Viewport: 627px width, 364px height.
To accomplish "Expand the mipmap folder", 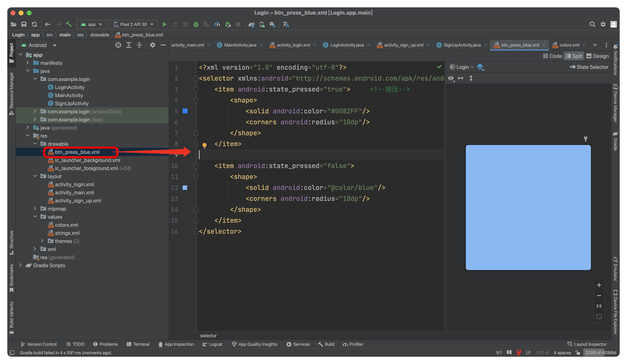I will (x=35, y=209).
